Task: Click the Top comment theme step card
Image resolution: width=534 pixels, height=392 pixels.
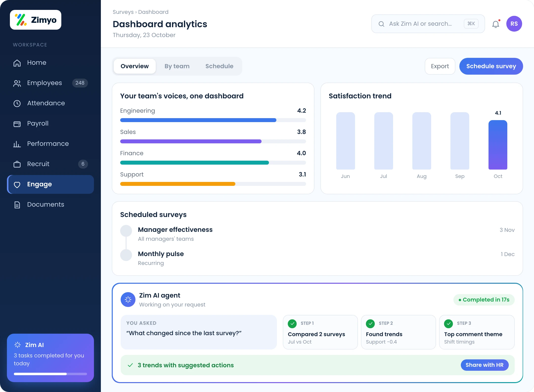Action: click(477, 332)
